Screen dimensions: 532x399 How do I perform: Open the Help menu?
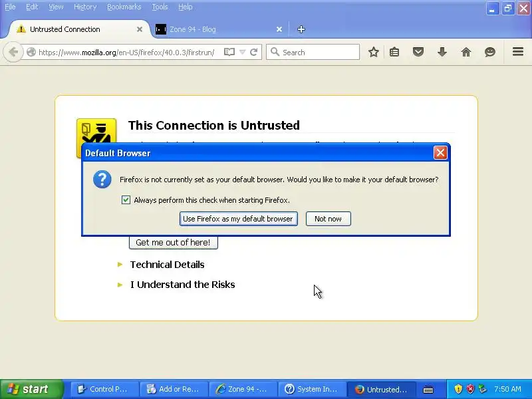(186, 7)
